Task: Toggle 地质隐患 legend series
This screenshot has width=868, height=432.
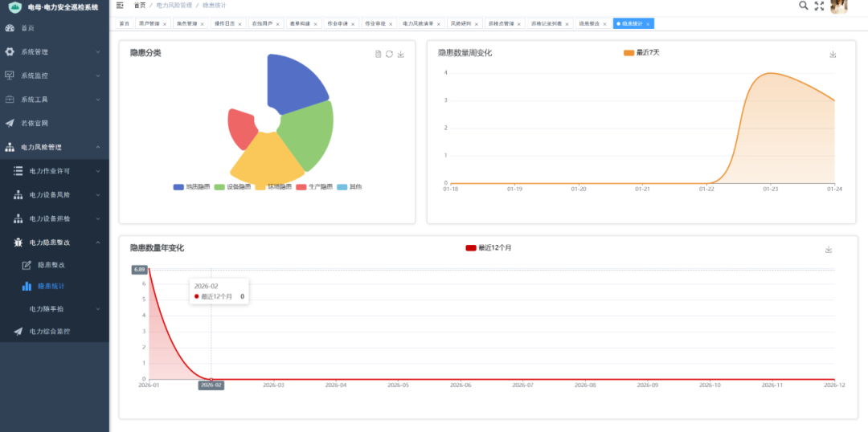Action: (191, 187)
